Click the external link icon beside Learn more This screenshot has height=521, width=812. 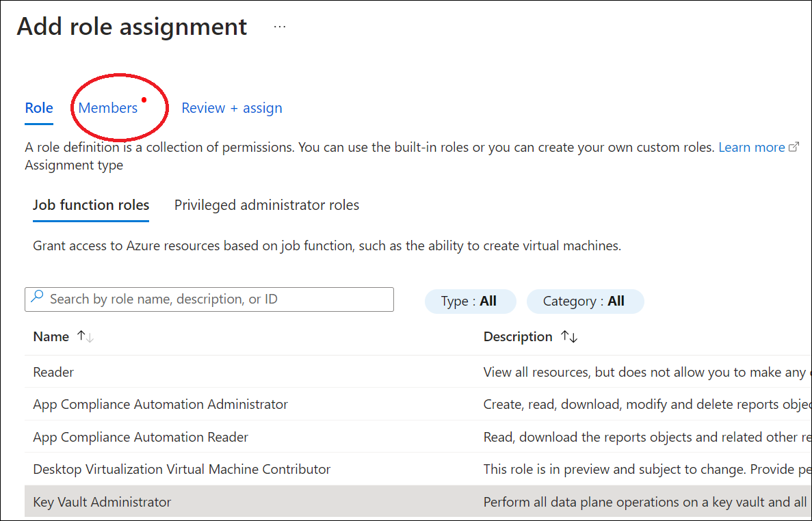click(x=794, y=147)
